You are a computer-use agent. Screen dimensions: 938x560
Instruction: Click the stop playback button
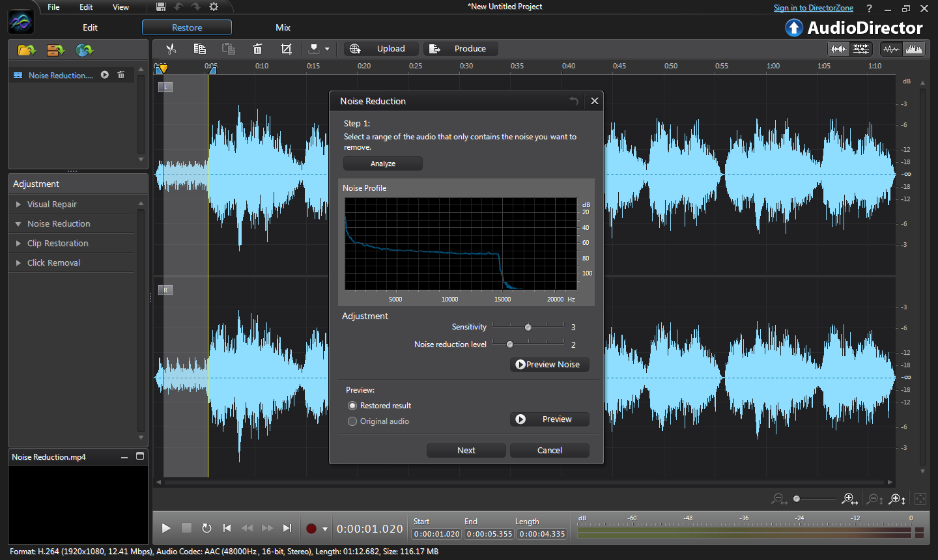pos(186,528)
